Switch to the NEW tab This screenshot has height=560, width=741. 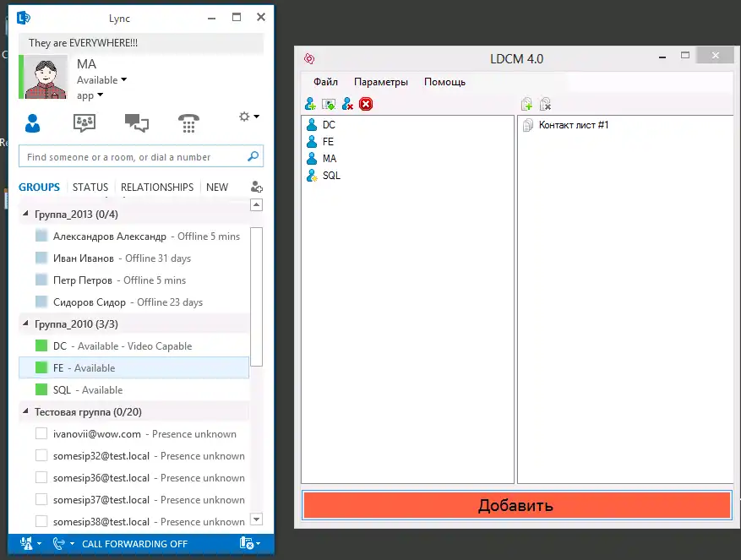(x=217, y=188)
